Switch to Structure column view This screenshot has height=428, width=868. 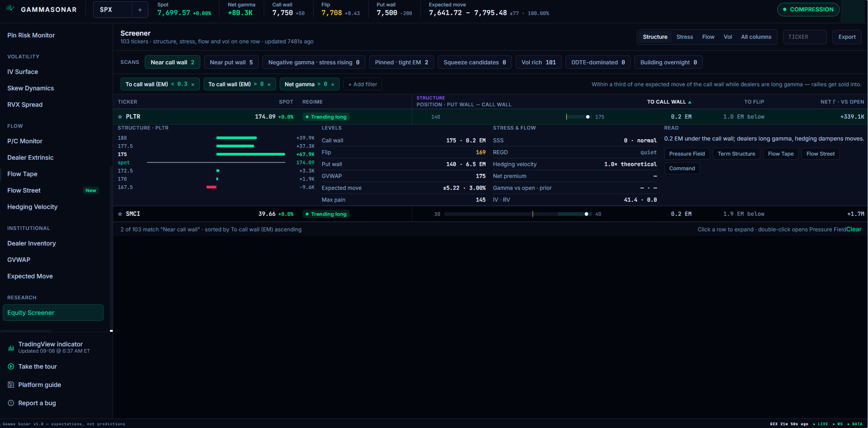[655, 37]
